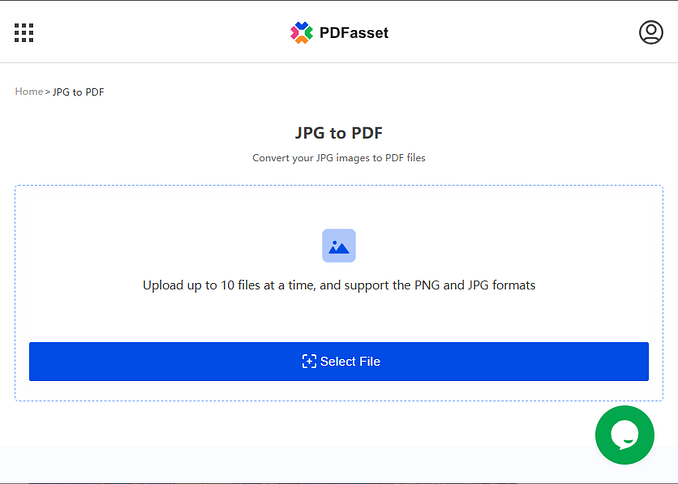This screenshot has width=678, height=484.
Task: Click the JPG to PDF breadcrumb
Action: (x=78, y=92)
